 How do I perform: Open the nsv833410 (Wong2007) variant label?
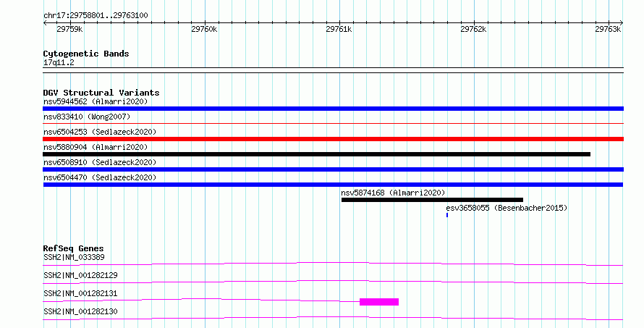click(x=87, y=117)
